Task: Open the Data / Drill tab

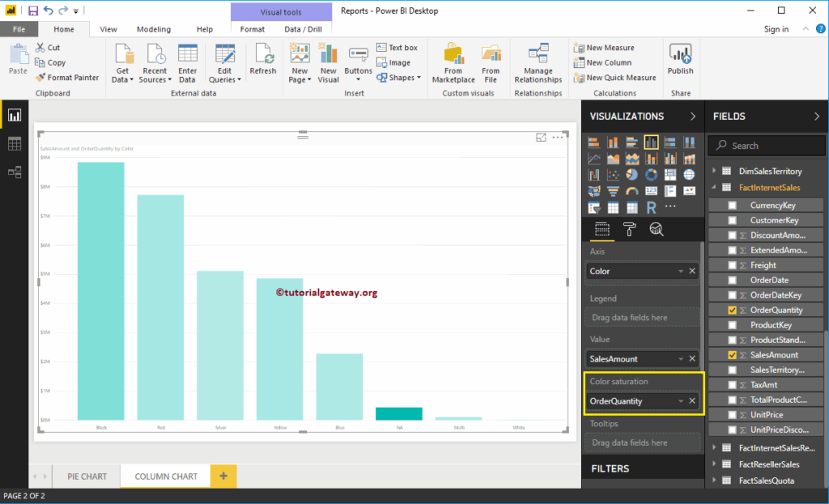Action: (303, 29)
